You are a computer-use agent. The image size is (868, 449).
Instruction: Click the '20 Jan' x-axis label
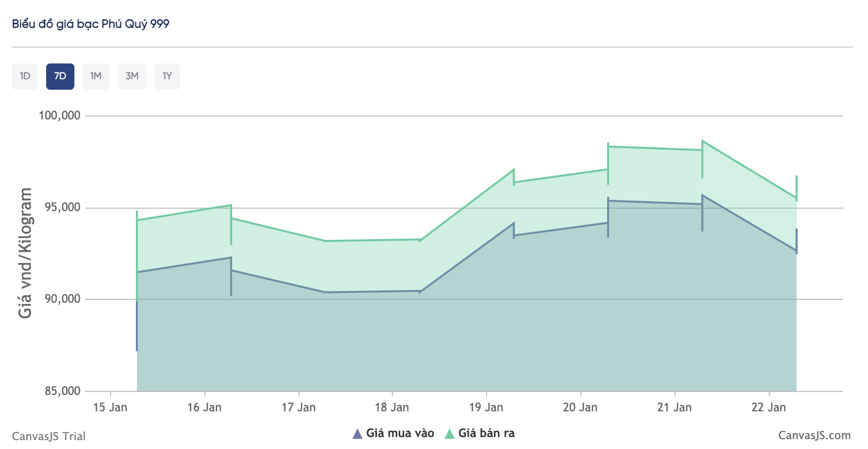pos(580,407)
